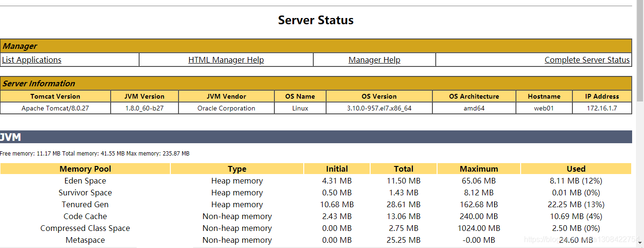The width and height of the screenshot is (644, 248).
Task: Select the amd64 architecture cell
Action: (x=474, y=108)
